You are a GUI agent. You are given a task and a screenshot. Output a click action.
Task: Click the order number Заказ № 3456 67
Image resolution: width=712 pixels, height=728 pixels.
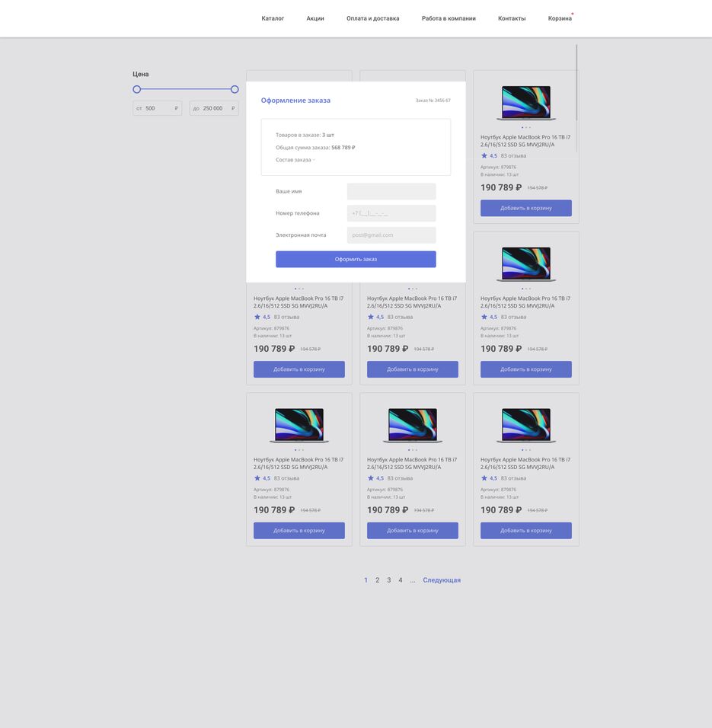click(433, 101)
